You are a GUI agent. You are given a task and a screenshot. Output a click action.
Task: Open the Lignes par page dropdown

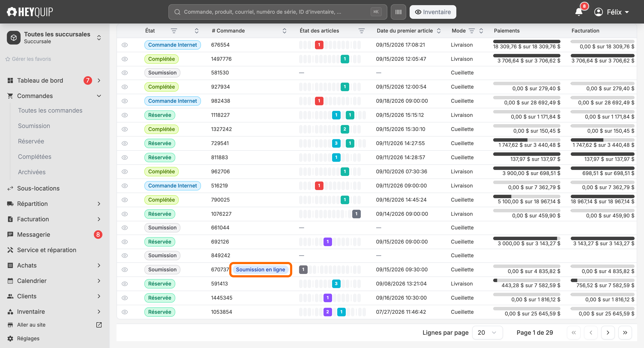[487, 333]
